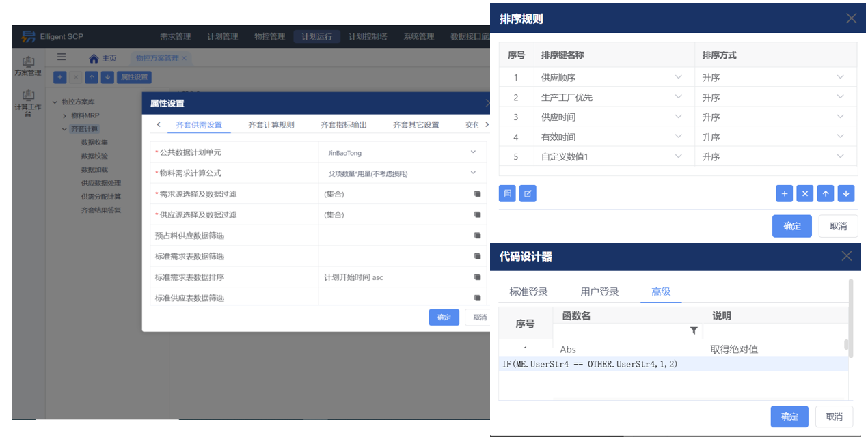
Task: Click the delete × icon in 排序规则
Action: pos(804,193)
